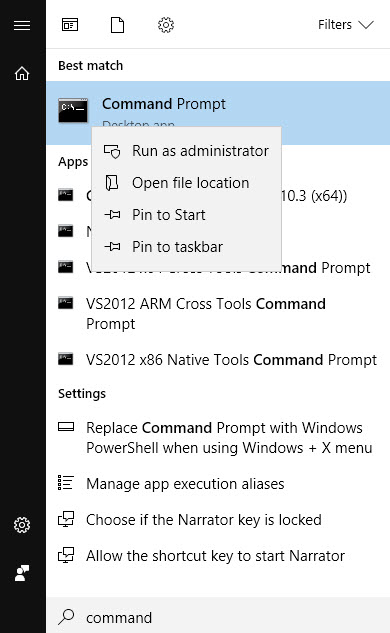The image size is (390, 633).
Task: Click the pin icon beside Pin to Start
Action: click(112, 215)
